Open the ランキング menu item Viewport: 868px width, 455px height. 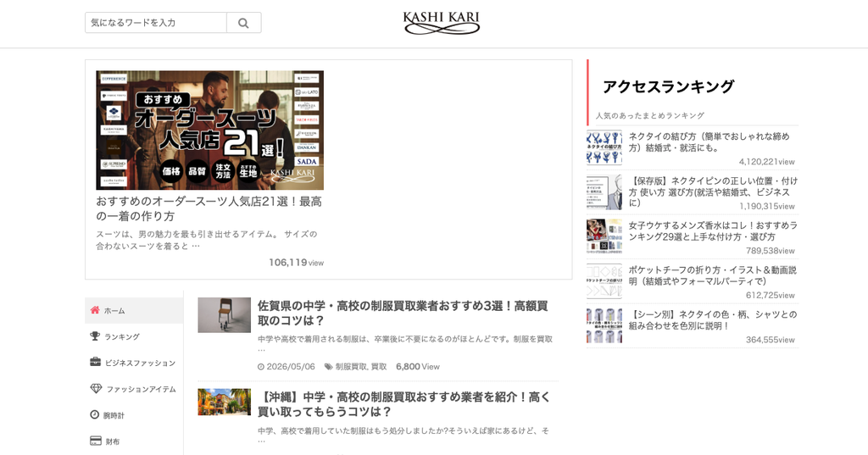coord(122,336)
